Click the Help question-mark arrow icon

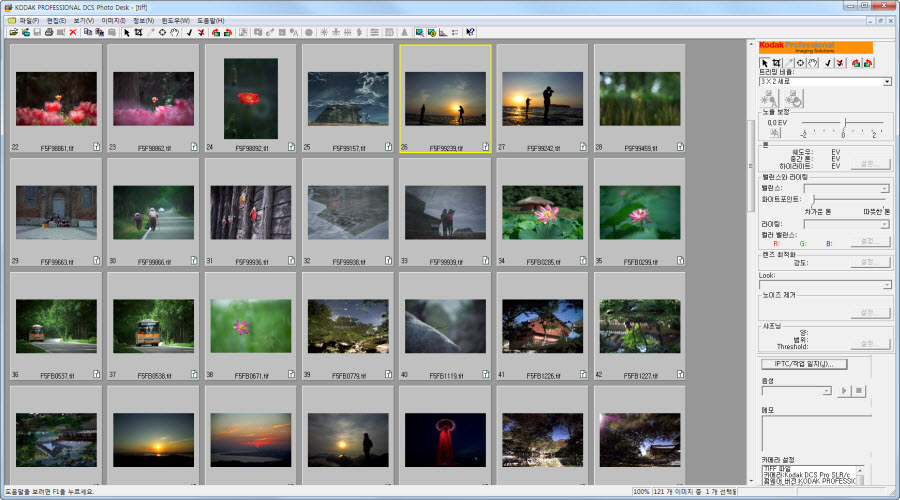pos(470,32)
